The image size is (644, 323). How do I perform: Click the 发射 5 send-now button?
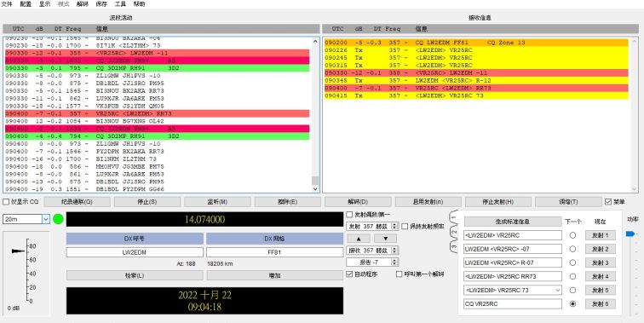click(600, 290)
